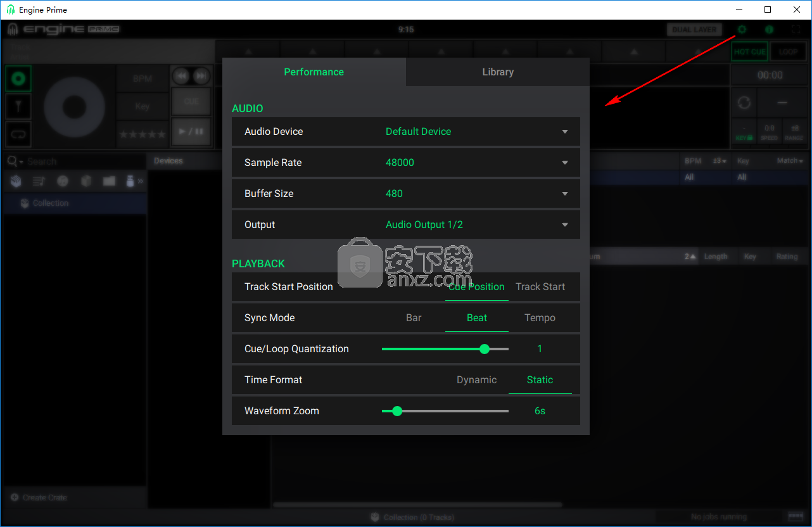Select the loop arrows icon in the deck
812x527 pixels.
[x=18, y=134]
